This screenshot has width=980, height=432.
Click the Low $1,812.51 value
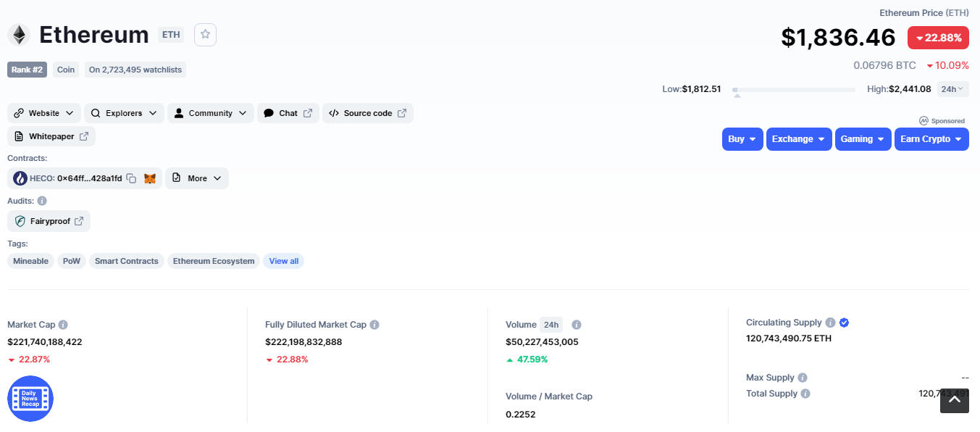tap(701, 89)
